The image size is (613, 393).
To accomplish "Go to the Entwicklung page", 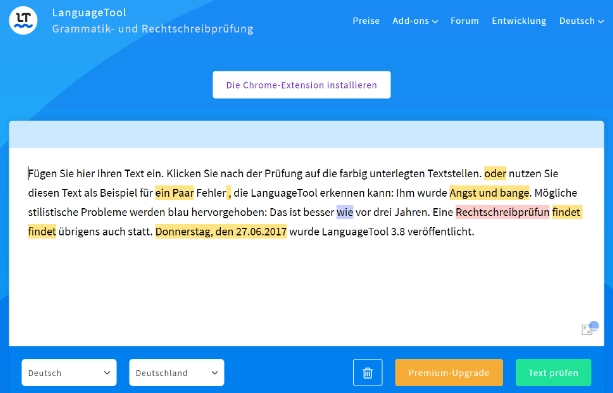I will (519, 21).
